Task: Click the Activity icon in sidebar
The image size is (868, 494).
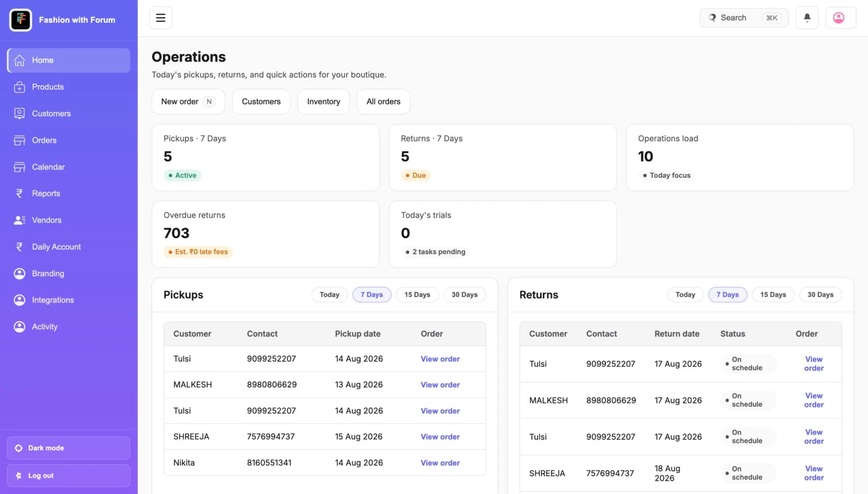Action: (x=20, y=327)
